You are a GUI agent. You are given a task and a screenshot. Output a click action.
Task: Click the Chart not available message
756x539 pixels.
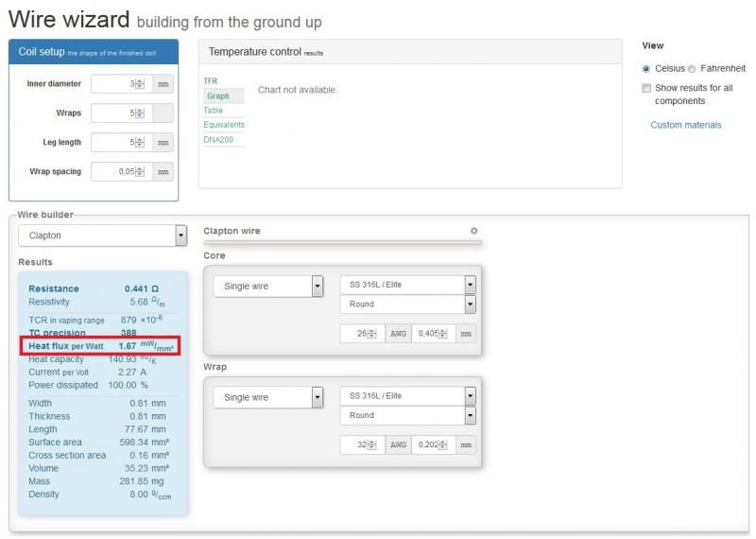click(298, 90)
